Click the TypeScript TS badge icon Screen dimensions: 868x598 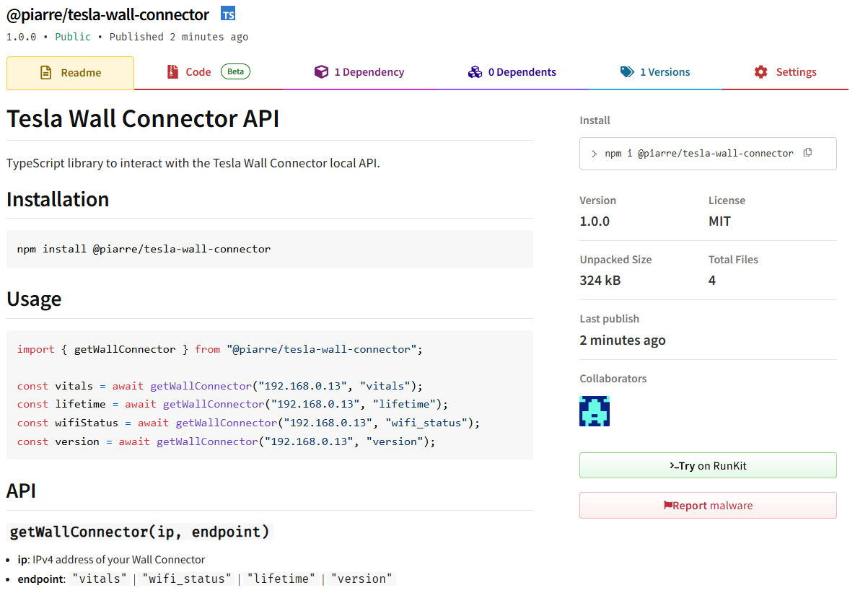(228, 14)
